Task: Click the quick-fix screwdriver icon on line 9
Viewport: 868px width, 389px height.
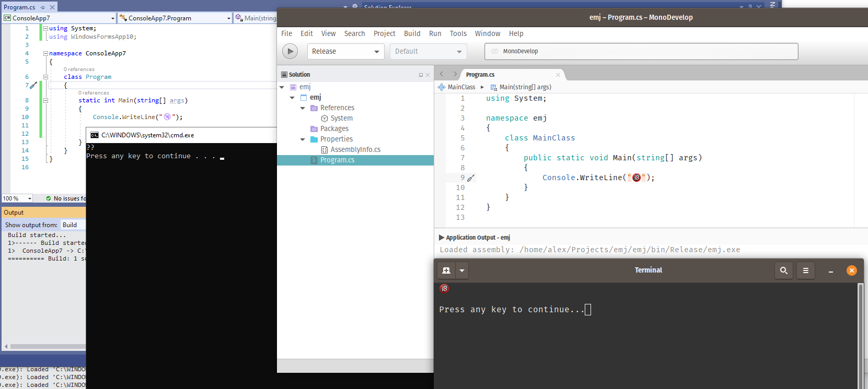Action: pos(471,178)
